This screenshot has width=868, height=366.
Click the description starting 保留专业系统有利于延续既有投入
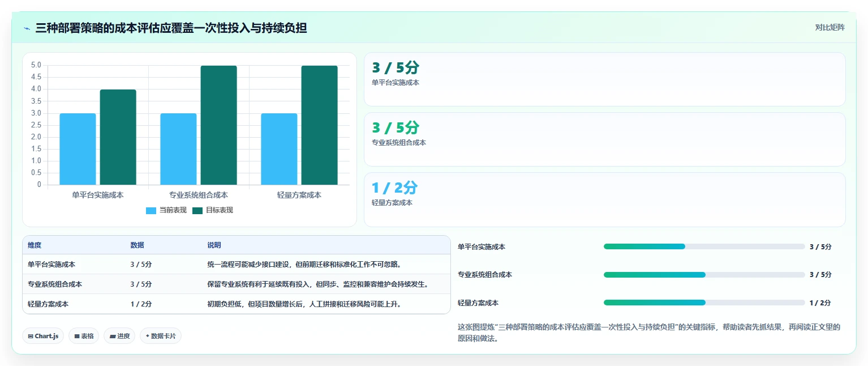tap(319, 284)
